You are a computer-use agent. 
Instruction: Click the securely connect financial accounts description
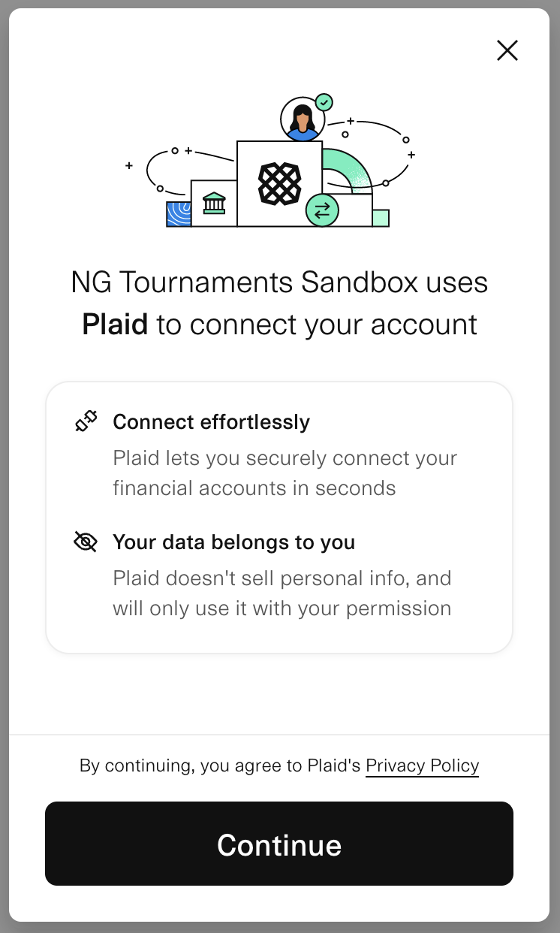pyautogui.click(x=285, y=473)
